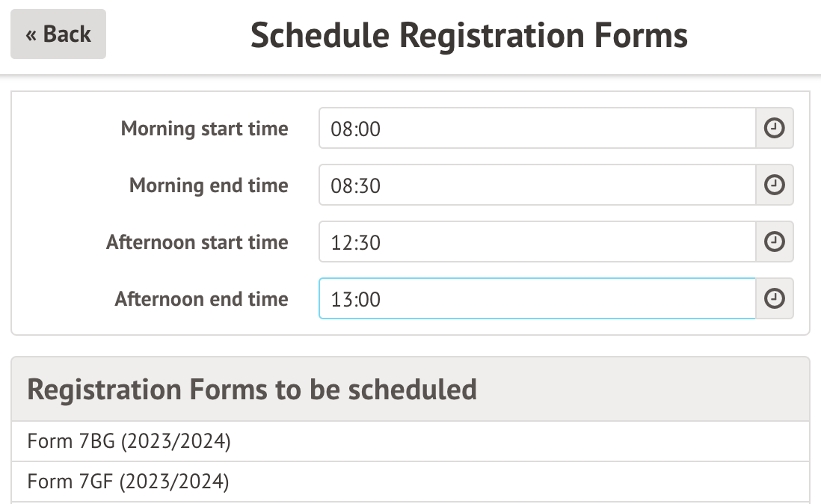Open the Afternoon start time clock picker

pyautogui.click(x=775, y=242)
